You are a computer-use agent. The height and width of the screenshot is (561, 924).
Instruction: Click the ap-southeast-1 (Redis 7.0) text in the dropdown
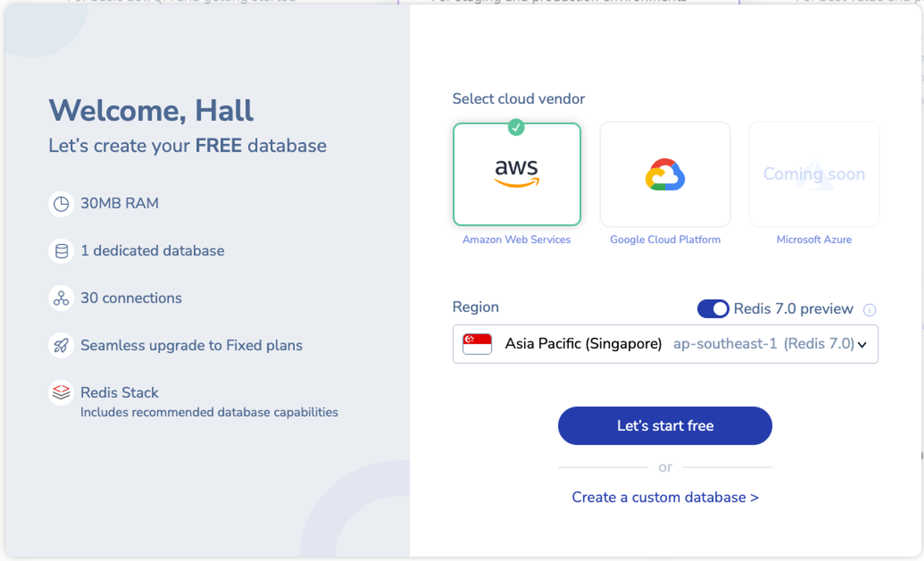click(x=763, y=344)
